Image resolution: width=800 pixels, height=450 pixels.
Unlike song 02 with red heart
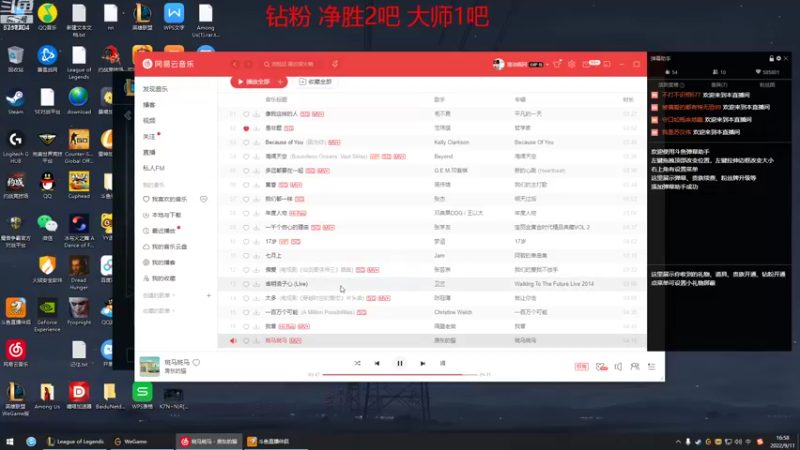tap(246, 129)
